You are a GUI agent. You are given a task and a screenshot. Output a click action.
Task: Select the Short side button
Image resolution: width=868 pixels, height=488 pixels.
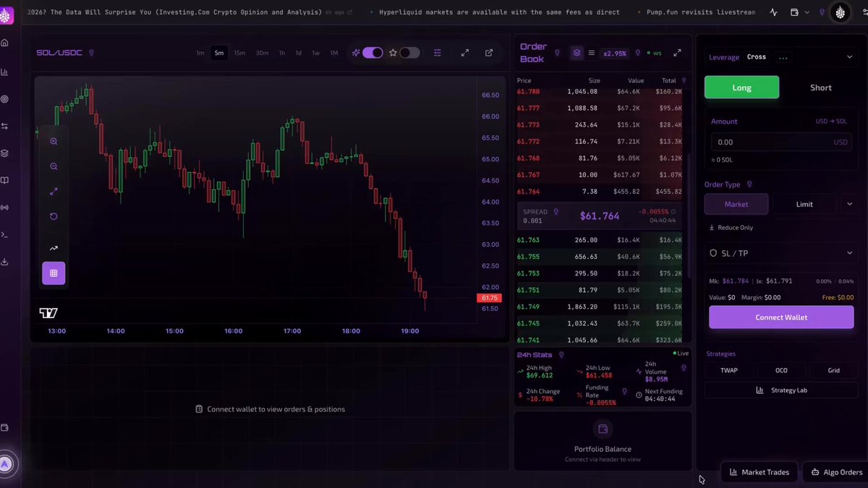(820, 87)
